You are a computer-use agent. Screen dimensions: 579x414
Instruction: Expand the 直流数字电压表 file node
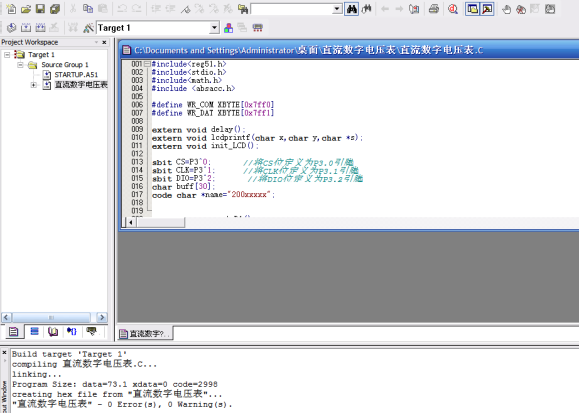click(34, 85)
